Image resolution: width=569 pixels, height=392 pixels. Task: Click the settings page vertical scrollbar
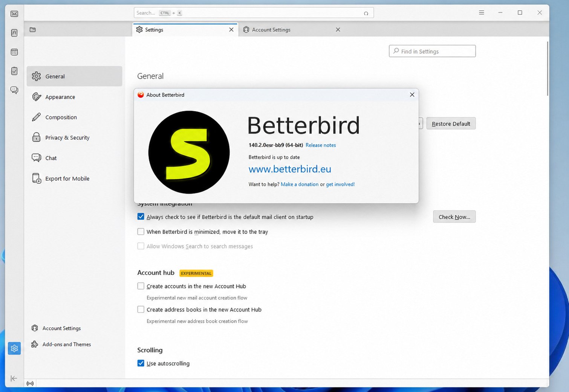tap(548, 69)
